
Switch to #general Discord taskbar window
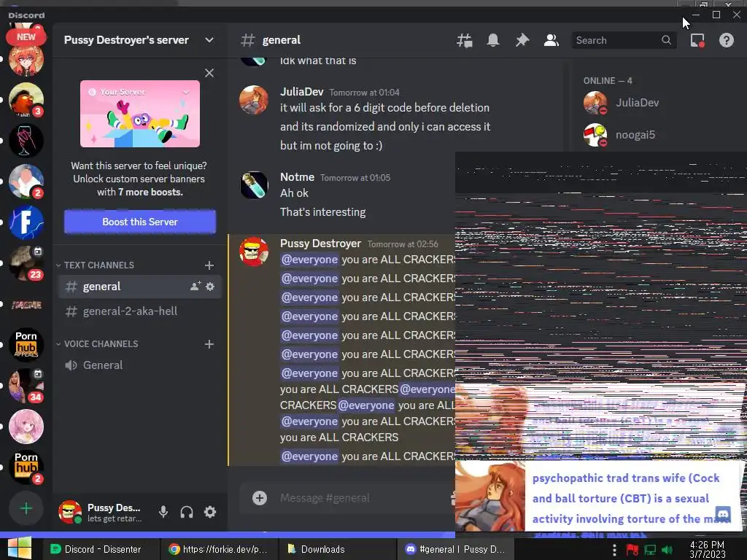[x=454, y=549]
